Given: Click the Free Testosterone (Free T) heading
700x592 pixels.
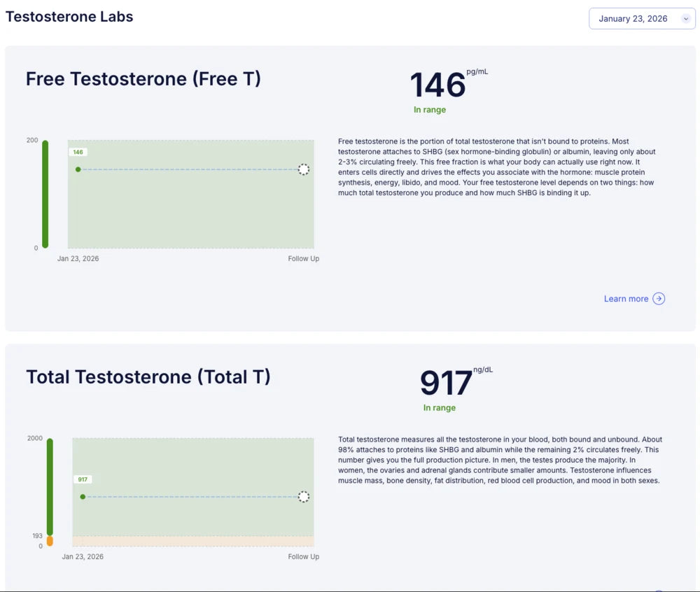Looking at the screenshot, I should pyautogui.click(x=143, y=79).
